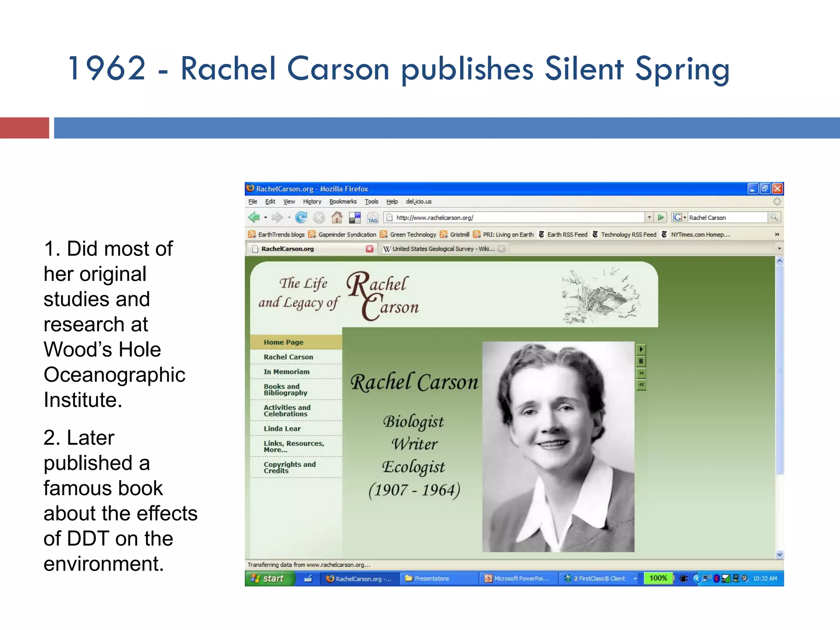Screen dimensions: 840x630
Task: Pause the photo slideshow
Action: [641, 361]
